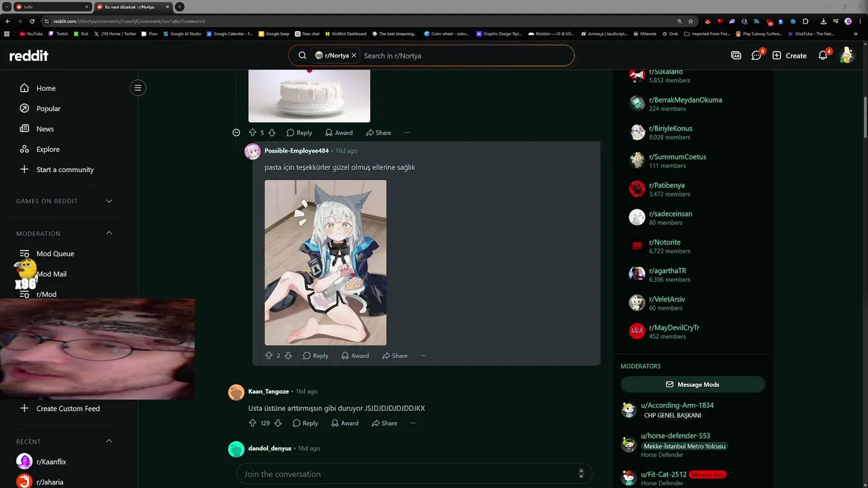
Task: Open the anime cat-girl image
Action: 325,262
